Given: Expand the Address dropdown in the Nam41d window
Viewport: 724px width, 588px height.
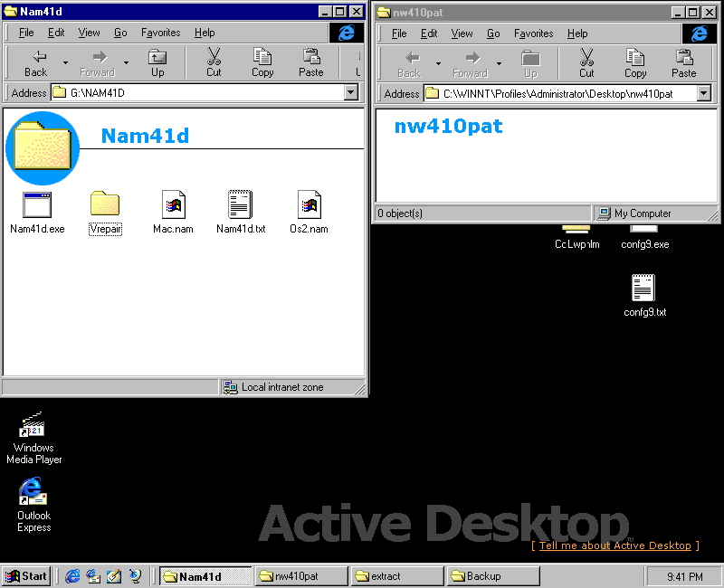Looking at the screenshot, I should (x=351, y=93).
